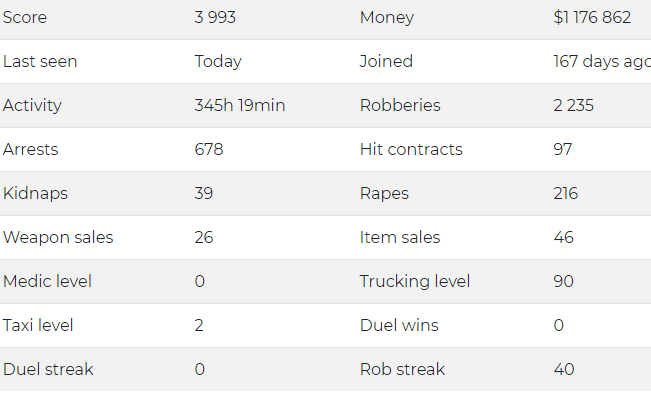Select the Last seen Today value

(x=218, y=62)
